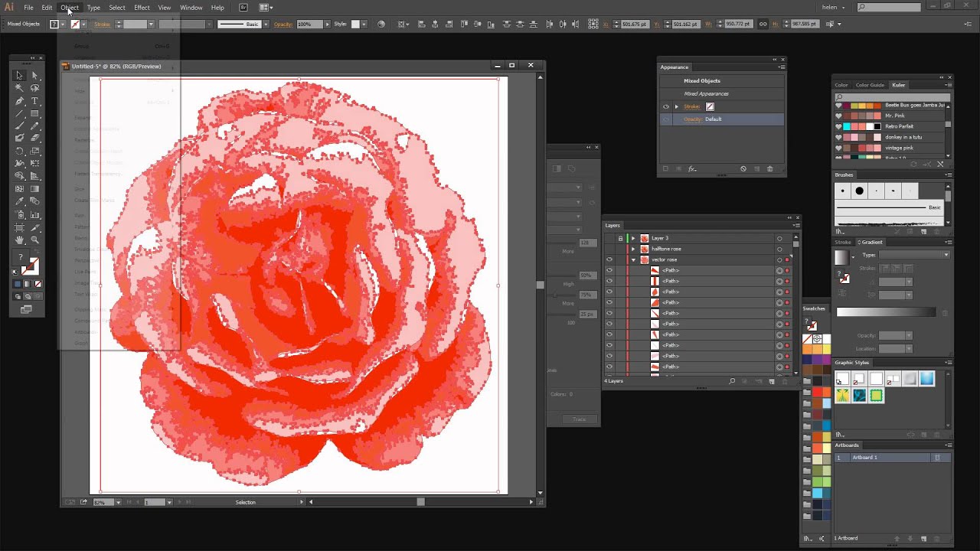Select the Eyedropper tool
Viewport: 980px width, 551px height.
tap(19, 202)
